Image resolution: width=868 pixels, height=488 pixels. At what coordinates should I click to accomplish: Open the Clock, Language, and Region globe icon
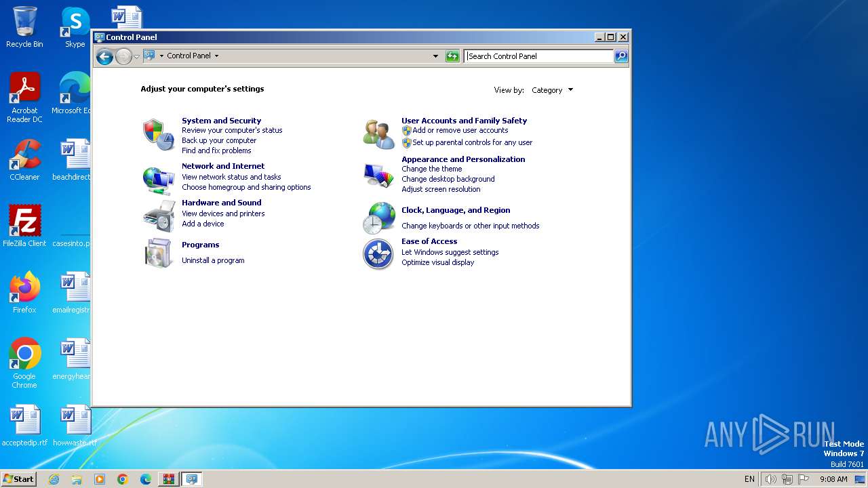coord(378,218)
